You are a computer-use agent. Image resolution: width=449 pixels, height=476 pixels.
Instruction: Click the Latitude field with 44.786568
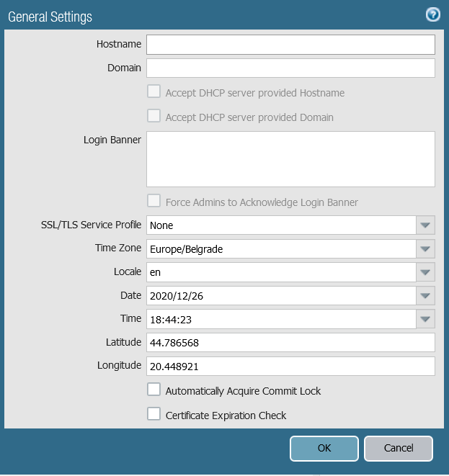pos(290,343)
